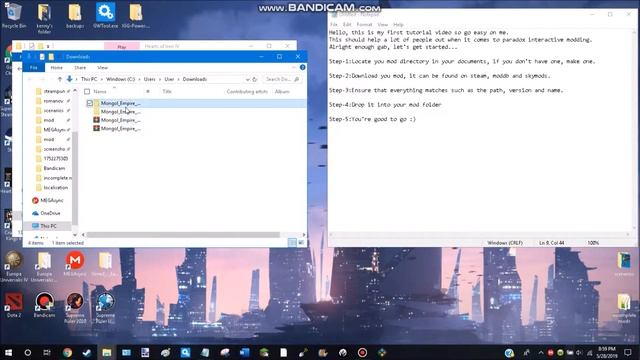Open the backups folder on the desktop
Screen dimensions: 640x360
[75, 16]
